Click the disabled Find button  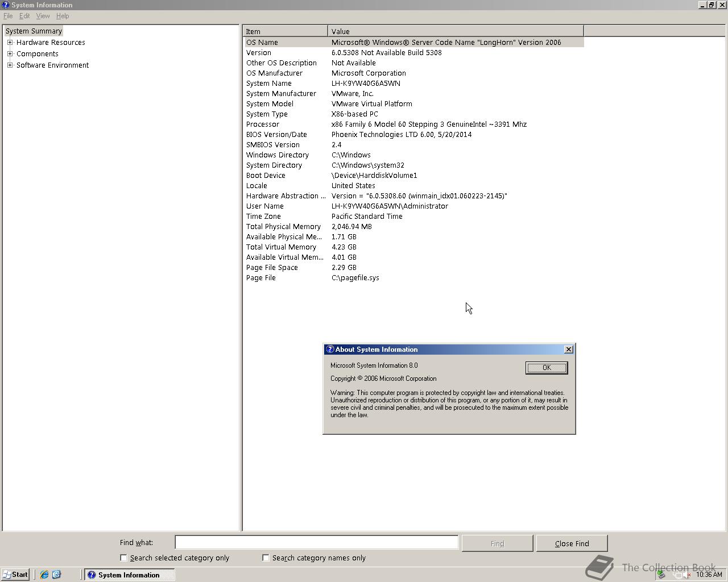pos(497,543)
